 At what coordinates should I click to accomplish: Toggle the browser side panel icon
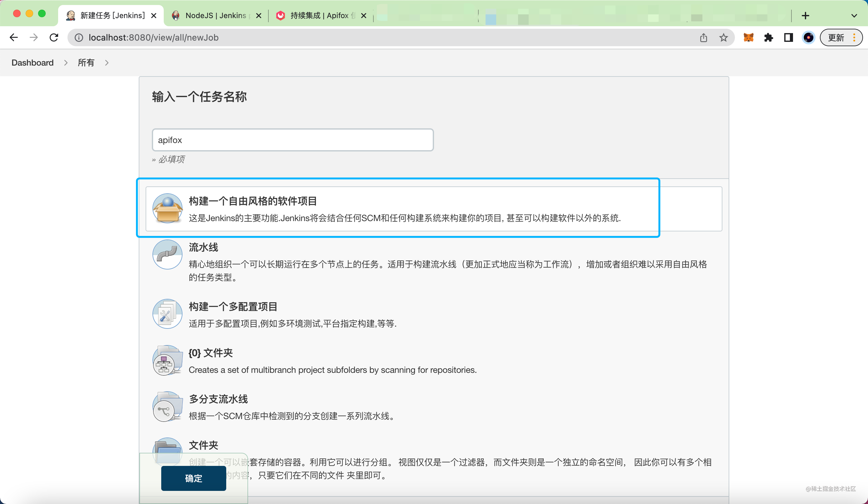coord(788,37)
